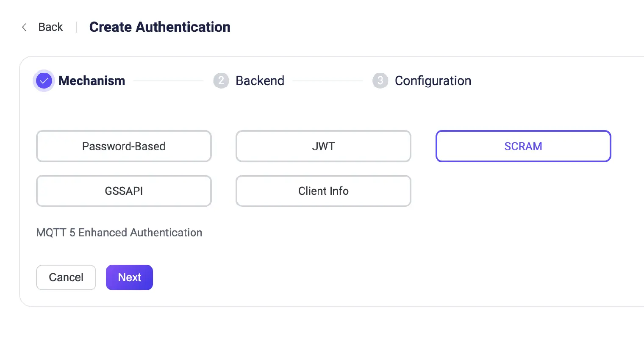644x341 pixels.
Task: Click the step 2 number circle
Action: (221, 80)
